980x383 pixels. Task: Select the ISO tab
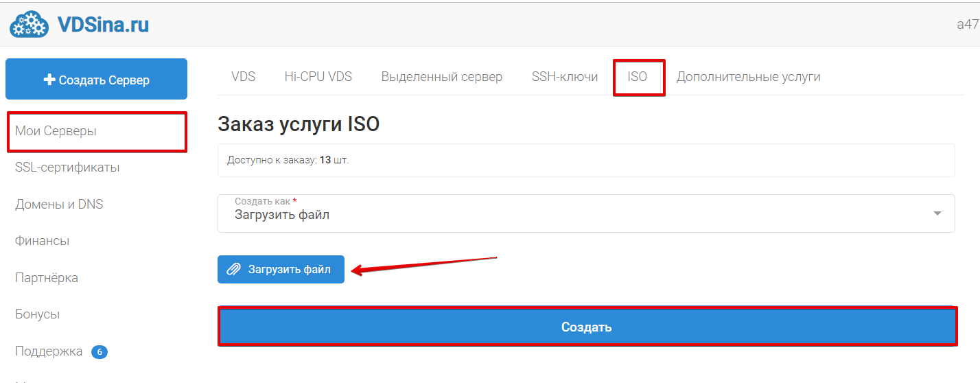pyautogui.click(x=638, y=77)
